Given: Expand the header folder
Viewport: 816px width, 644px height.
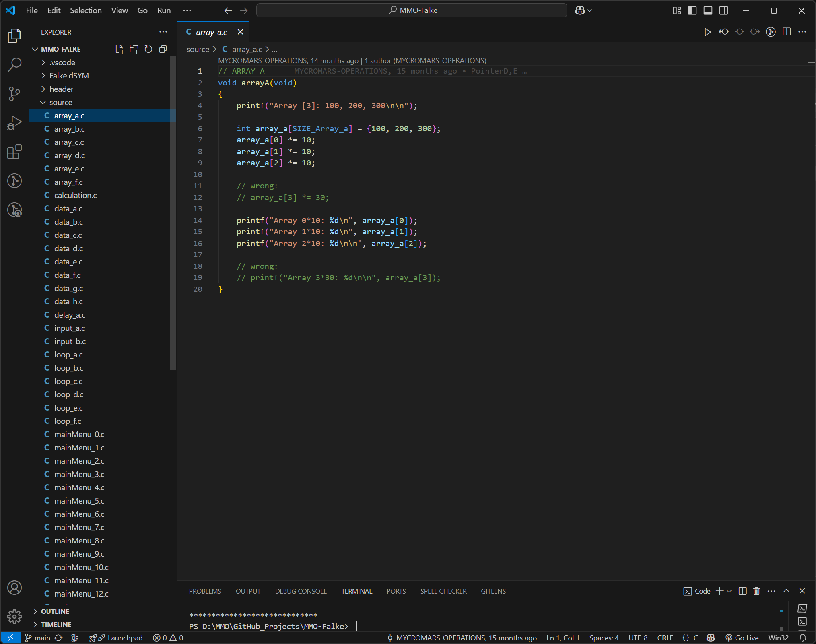Looking at the screenshot, I should point(61,89).
